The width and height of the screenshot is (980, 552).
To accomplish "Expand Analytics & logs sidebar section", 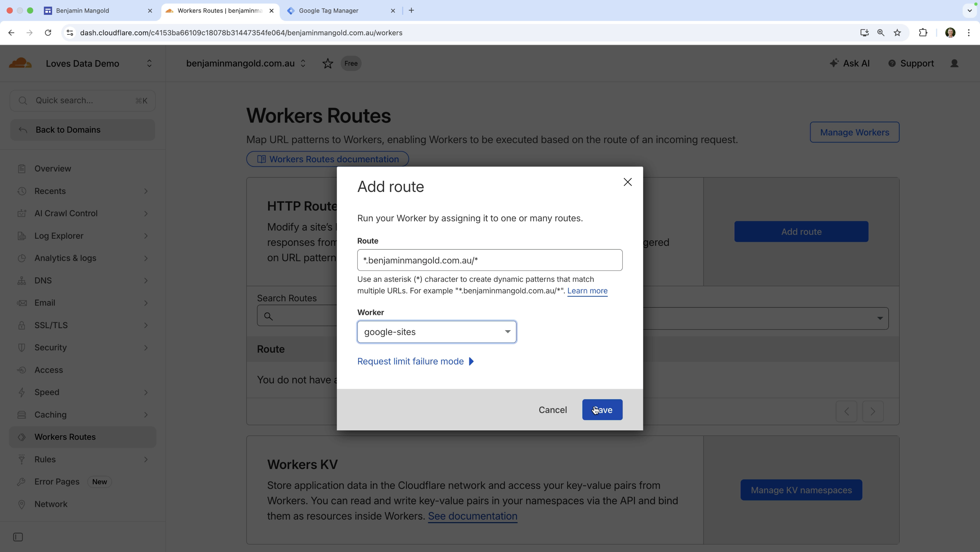I will tap(146, 258).
